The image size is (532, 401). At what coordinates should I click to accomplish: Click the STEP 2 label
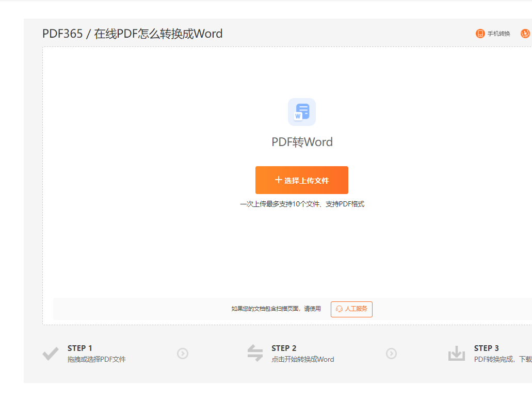tap(284, 348)
